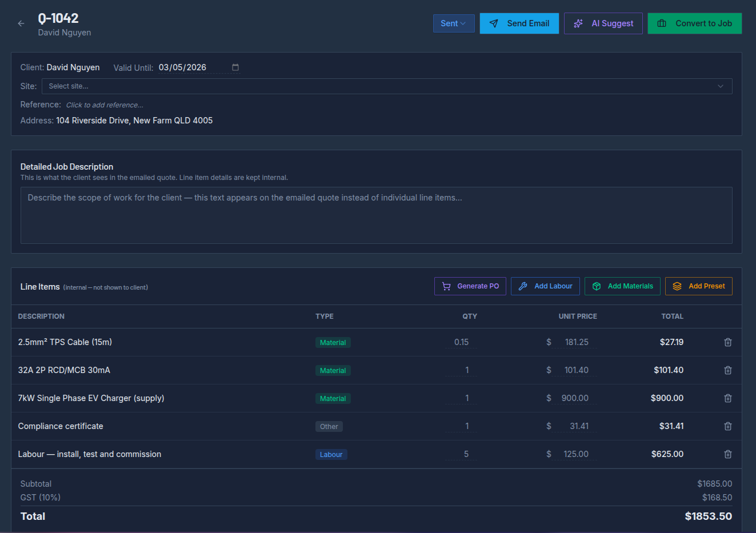Edit unit price 101.40 for RCD/MCB
Screen dimensions: 756x533
click(x=575, y=370)
